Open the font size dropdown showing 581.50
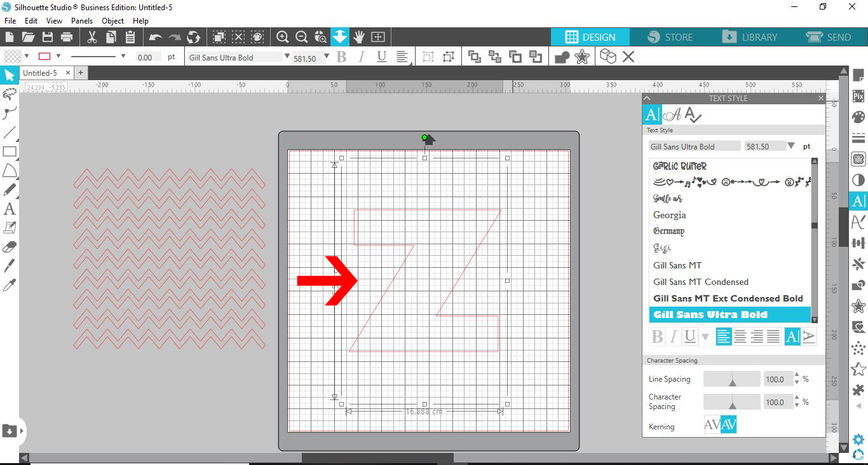This screenshot has height=465, width=868. coord(792,146)
